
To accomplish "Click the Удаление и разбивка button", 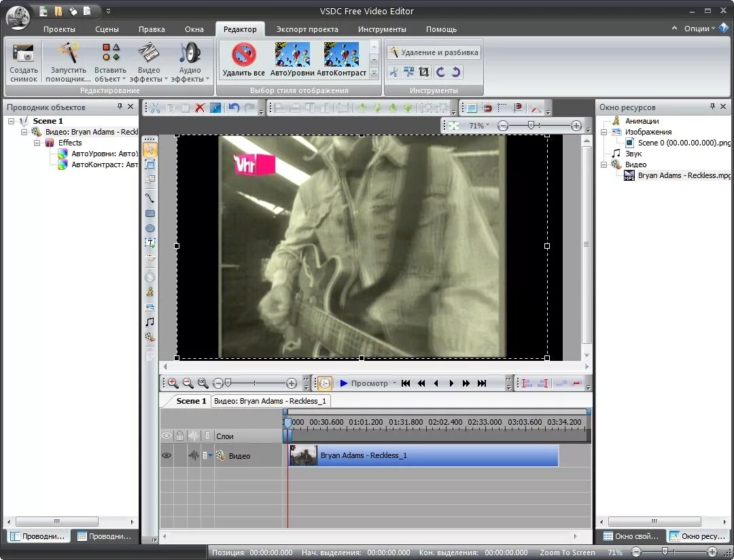I will 434,52.
